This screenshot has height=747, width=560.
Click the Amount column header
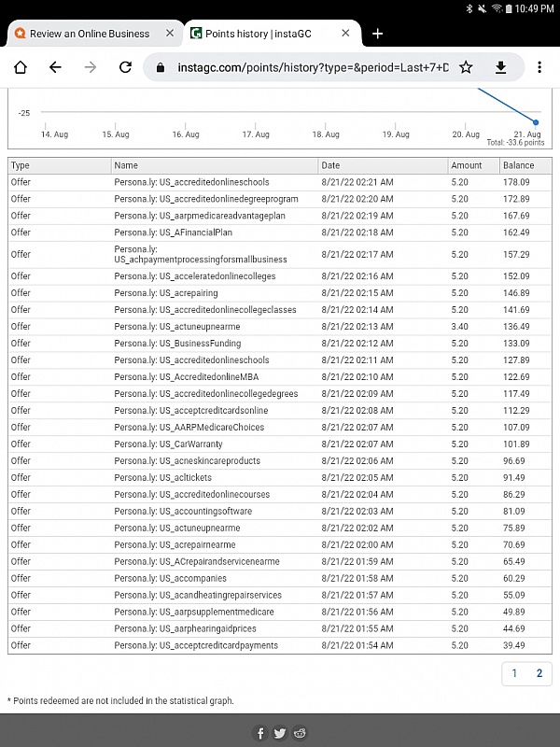[x=467, y=165]
